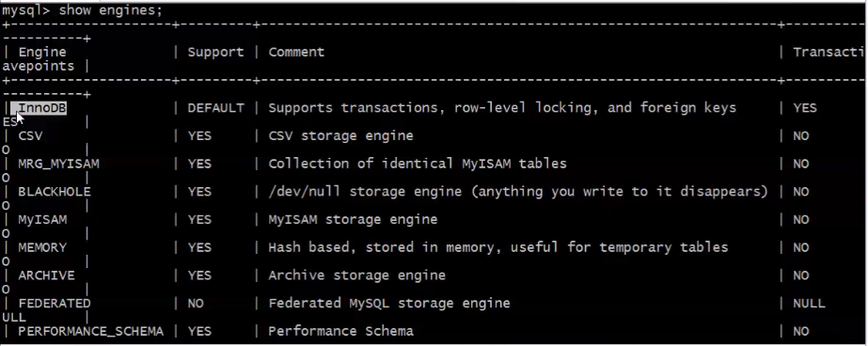Click the NO support value for FEDERATED

click(196, 304)
